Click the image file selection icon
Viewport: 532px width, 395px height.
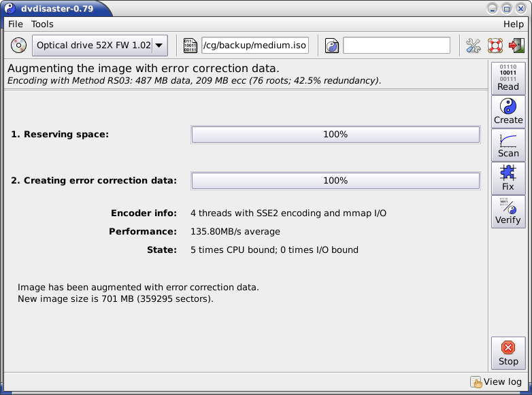(x=190, y=46)
